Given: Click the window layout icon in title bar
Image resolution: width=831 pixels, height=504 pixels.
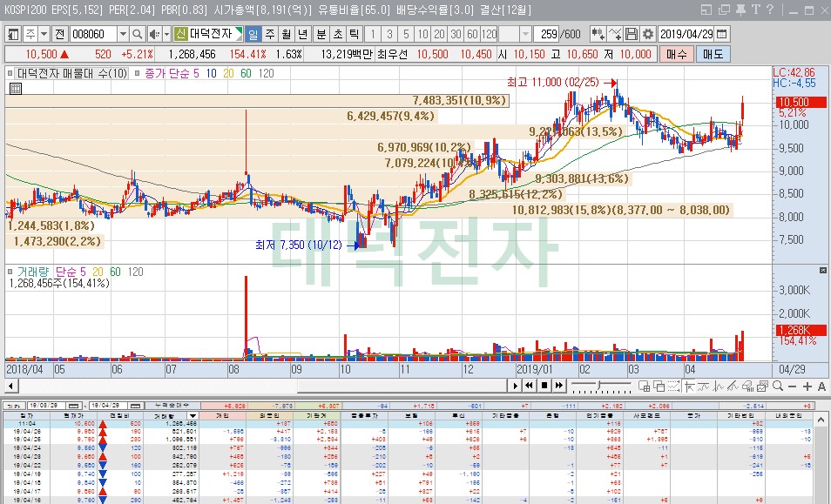Looking at the screenshot, I should (x=706, y=10).
